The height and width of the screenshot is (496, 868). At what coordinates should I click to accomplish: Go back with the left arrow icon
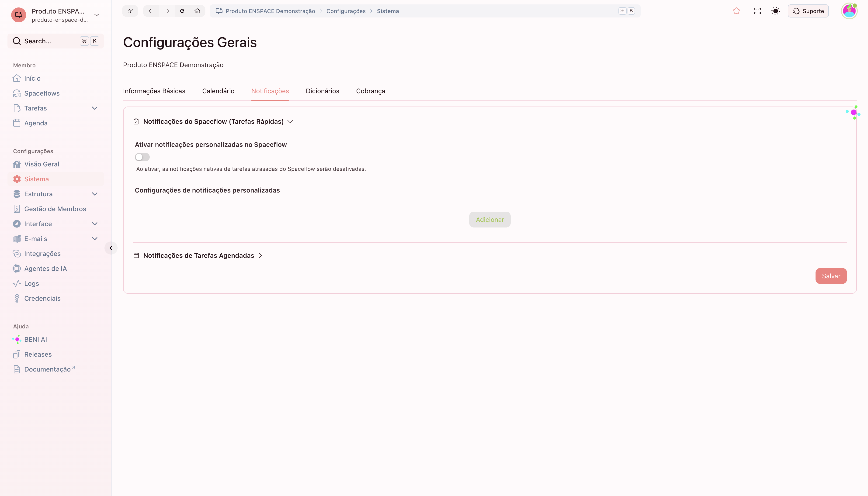151,11
